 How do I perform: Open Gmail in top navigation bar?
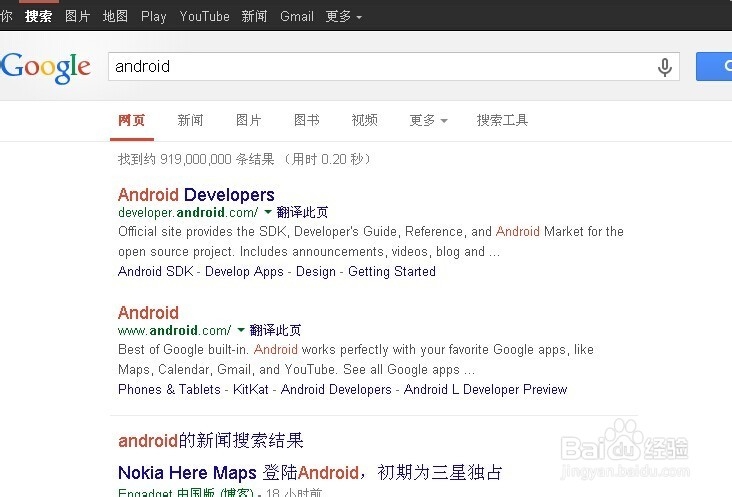point(296,16)
